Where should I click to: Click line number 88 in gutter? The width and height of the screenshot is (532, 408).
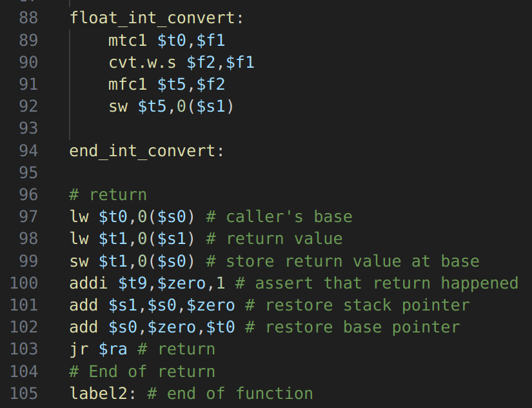[28, 17]
